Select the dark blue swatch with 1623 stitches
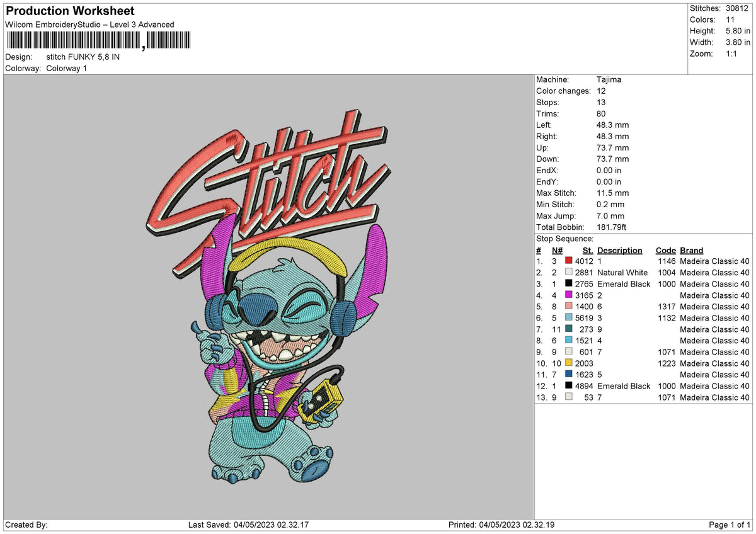 point(569,375)
